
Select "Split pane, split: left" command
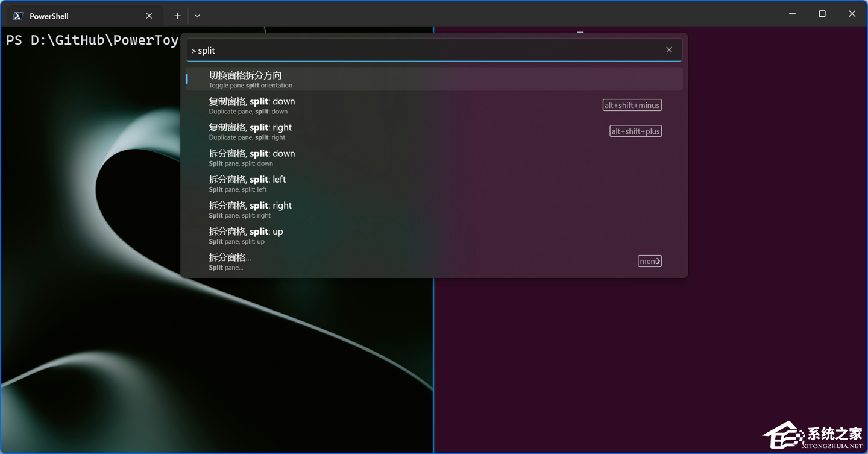pos(434,183)
